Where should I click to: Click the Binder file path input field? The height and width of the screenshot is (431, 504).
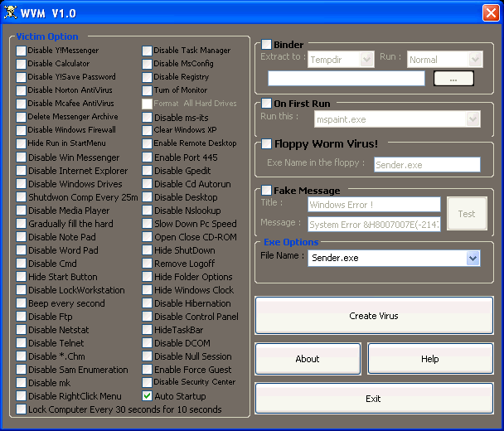(x=346, y=79)
